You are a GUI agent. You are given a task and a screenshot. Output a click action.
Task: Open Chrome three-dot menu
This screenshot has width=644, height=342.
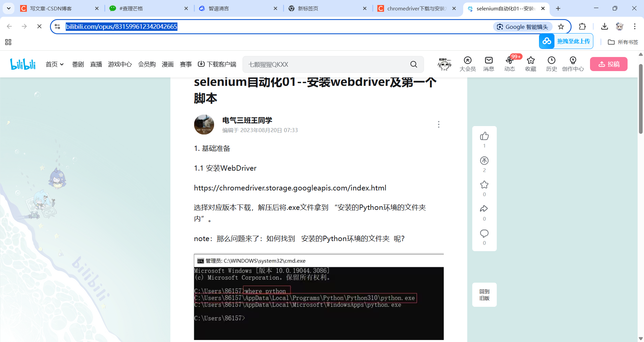coord(635,26)
